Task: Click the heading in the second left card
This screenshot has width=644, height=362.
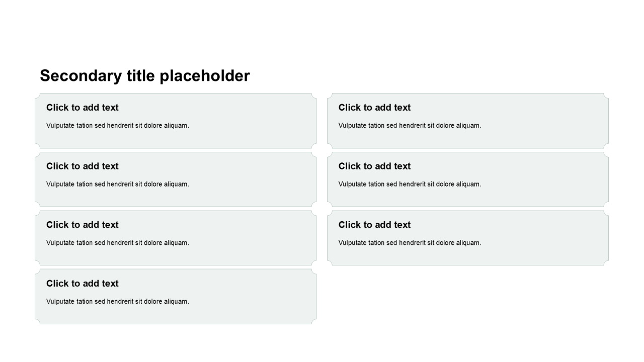Action: click(83, 166)
